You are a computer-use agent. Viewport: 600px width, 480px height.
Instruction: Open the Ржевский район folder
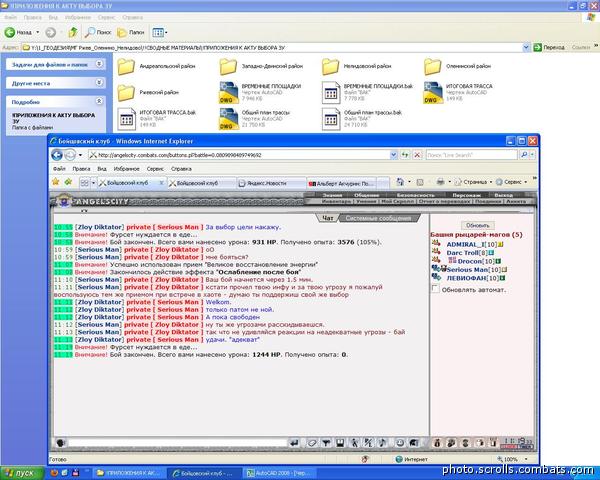tap(148, 92)
